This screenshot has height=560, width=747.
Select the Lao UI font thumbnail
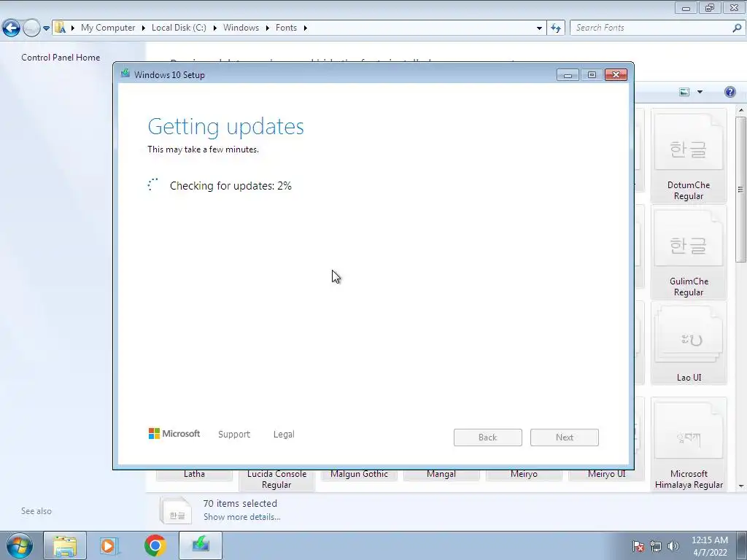689,343
